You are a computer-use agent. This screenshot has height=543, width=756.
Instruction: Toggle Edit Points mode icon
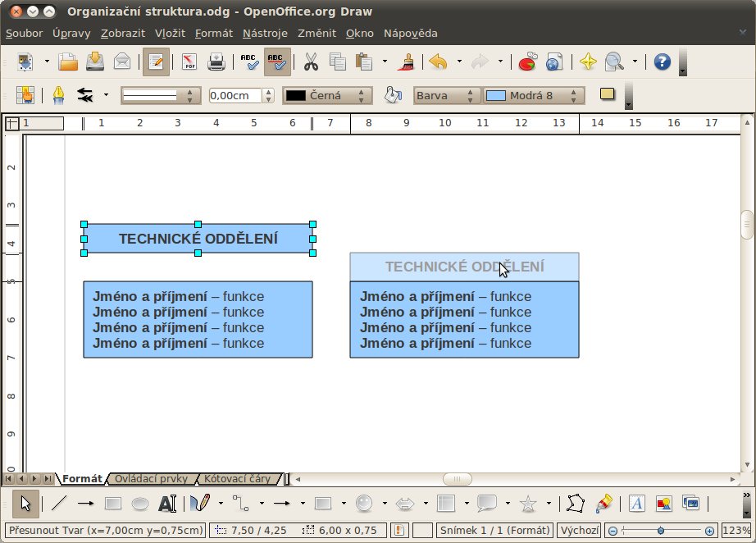[575, 504]
